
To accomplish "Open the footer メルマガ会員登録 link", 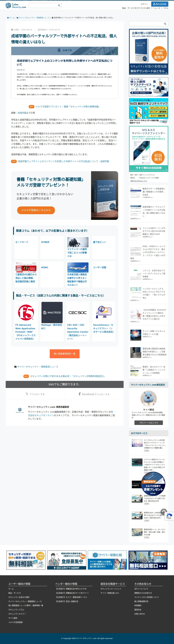I will 15,622.
